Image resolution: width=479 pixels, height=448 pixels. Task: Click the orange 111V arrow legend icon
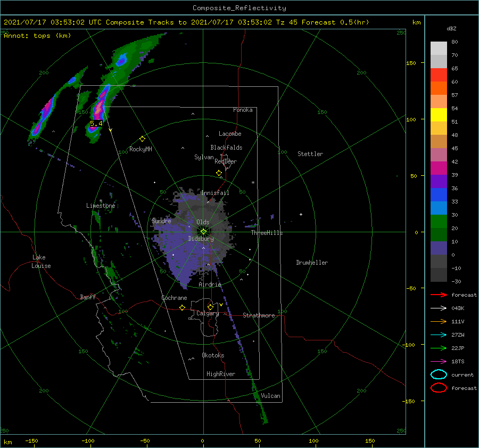click(x=439, y=321)
